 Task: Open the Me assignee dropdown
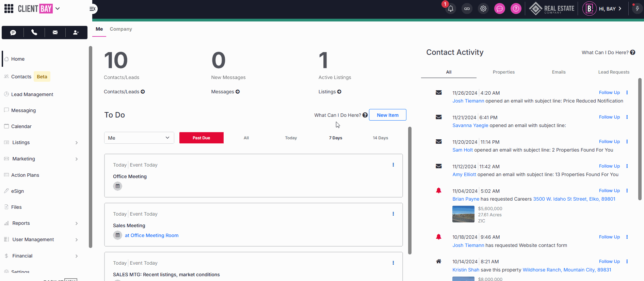pos(139,138)
